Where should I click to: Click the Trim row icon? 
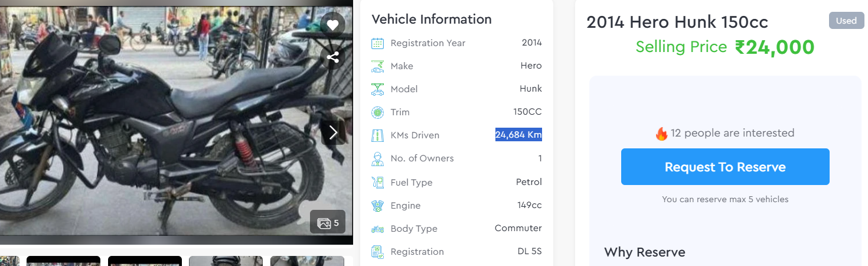tap(377, 112)
